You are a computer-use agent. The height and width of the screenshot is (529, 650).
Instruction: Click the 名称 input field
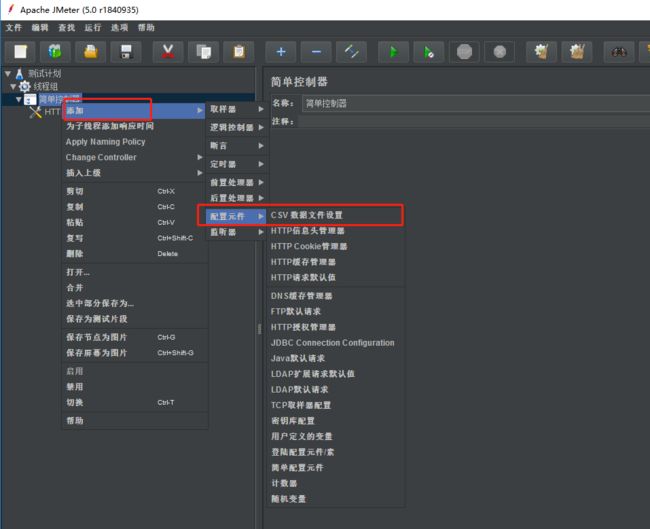[x=476, y=103]
